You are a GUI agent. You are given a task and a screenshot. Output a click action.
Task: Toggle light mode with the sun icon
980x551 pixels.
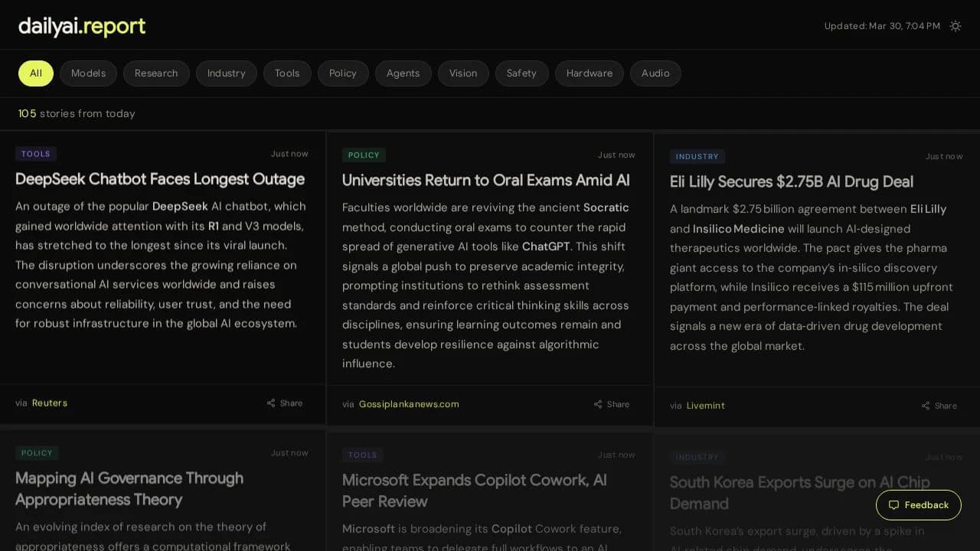[955, 25]
